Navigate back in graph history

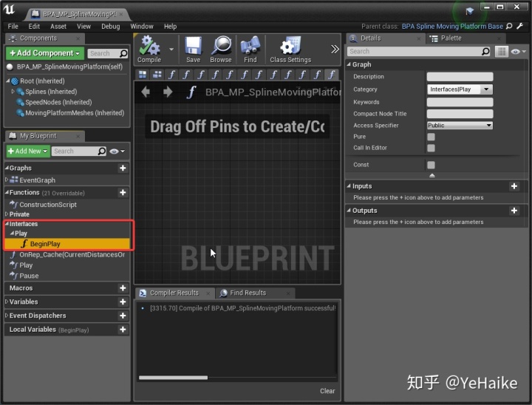146,92
